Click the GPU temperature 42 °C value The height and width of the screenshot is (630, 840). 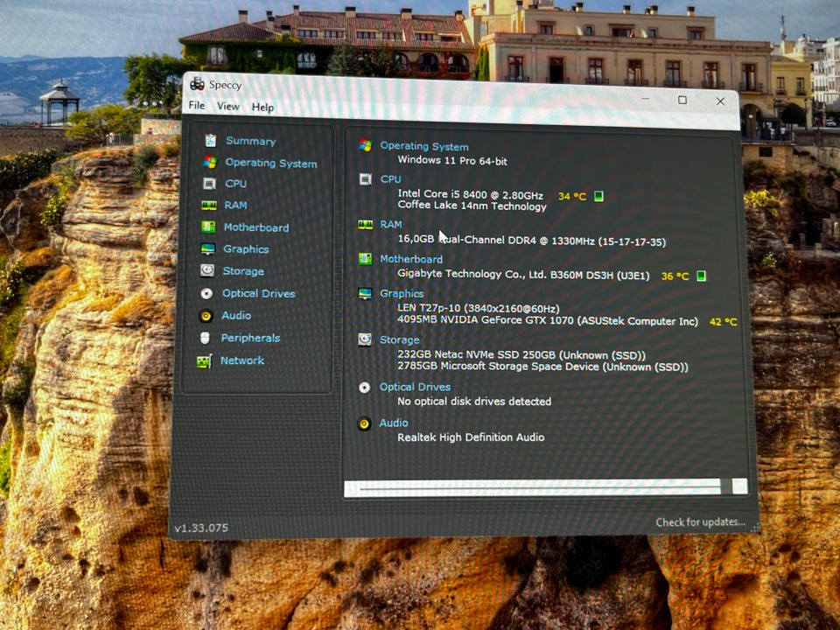(724, 321)
